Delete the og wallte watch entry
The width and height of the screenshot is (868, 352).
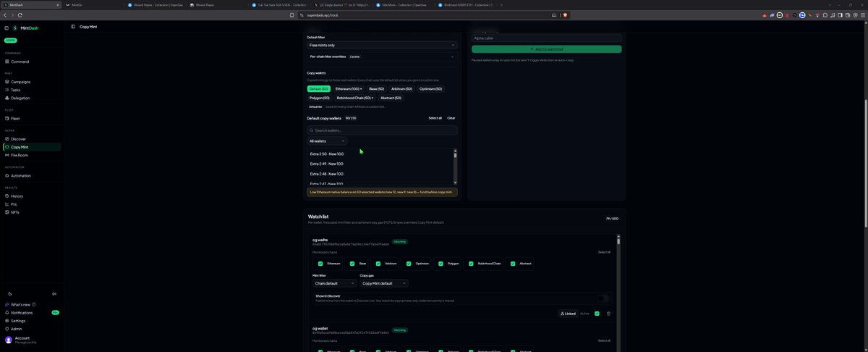(x=608, y=314)
